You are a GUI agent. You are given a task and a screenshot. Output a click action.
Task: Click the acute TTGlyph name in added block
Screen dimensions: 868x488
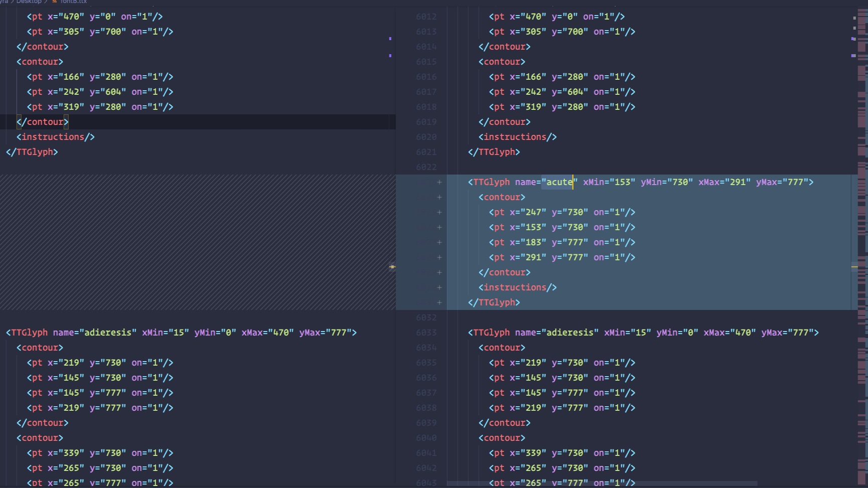(559, 182)
